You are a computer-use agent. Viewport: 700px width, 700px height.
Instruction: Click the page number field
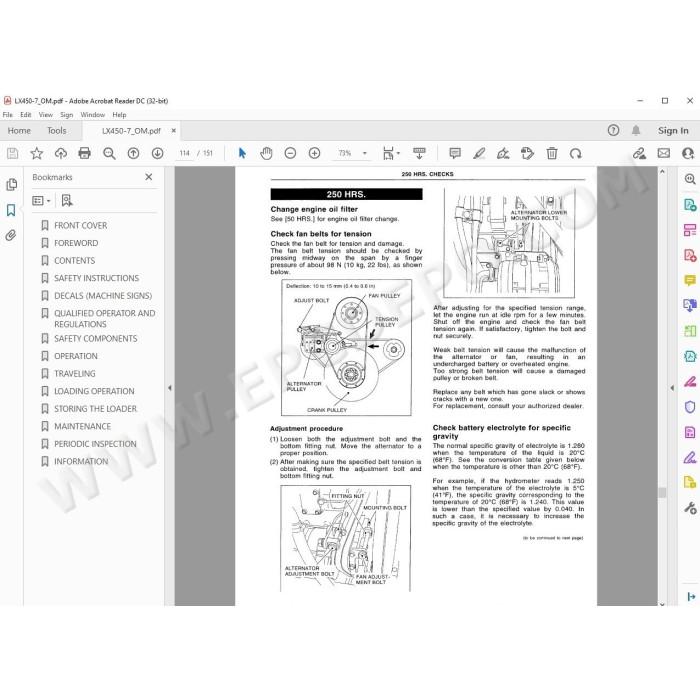point(184,153)
